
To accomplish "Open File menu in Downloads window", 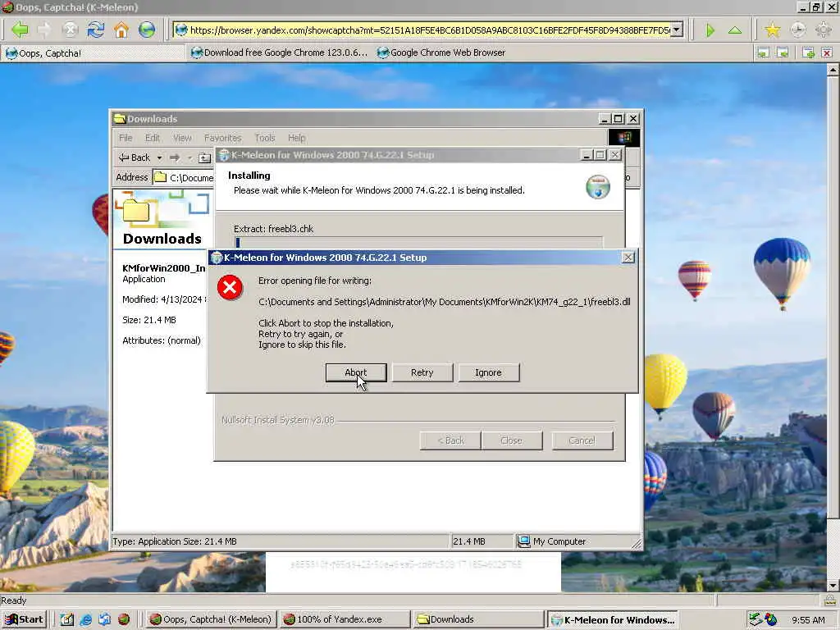I will [x=126, y=138].
